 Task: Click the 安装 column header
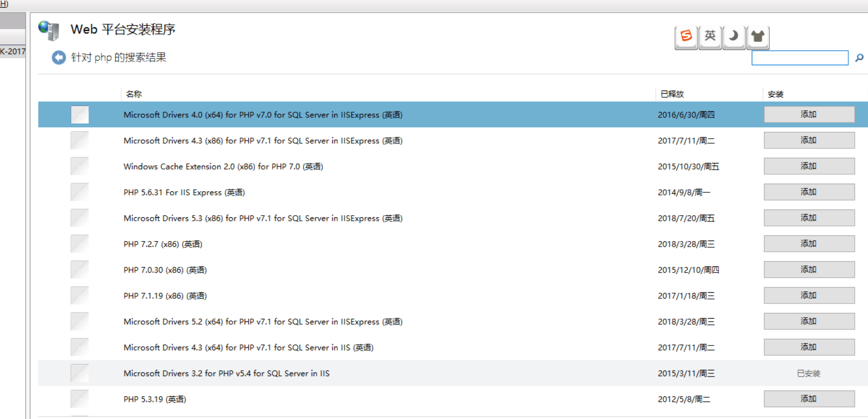(775, 94)
